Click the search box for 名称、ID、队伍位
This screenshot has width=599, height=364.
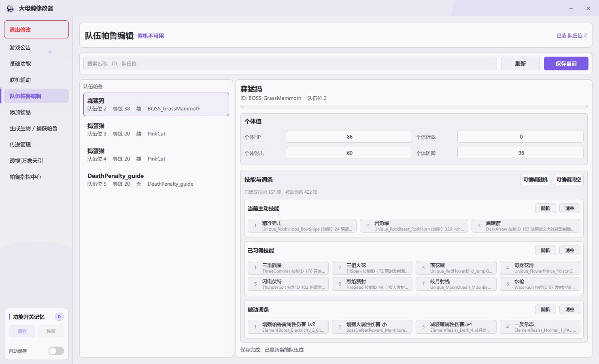[x=290, y=63]
